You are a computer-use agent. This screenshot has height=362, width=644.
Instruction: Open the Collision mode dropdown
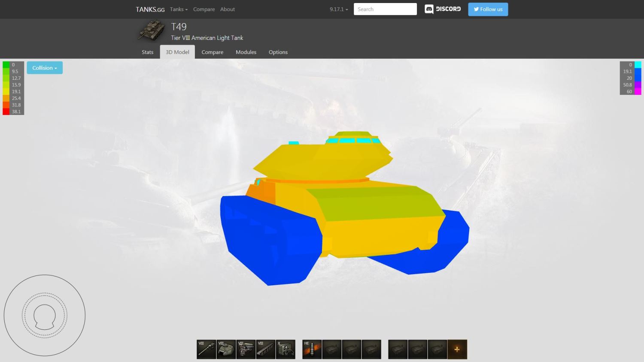(x=45, y=68)
